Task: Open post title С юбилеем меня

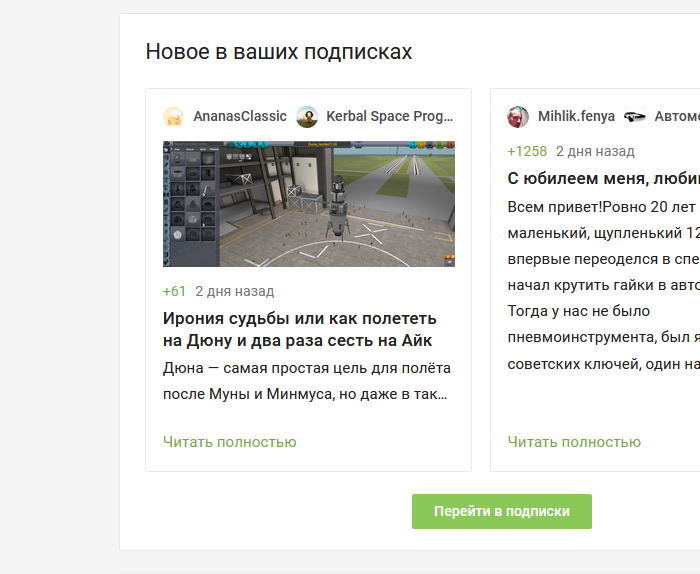Action: [604, 179]
